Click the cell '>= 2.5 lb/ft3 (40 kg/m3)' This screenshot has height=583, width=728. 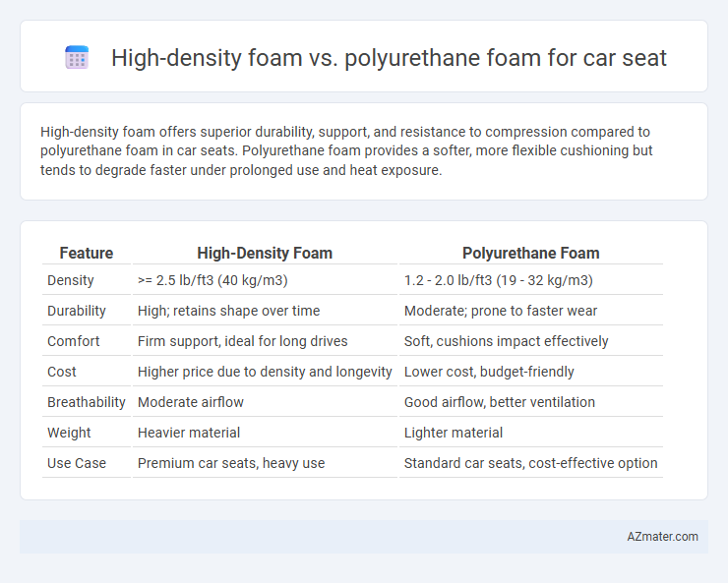pyautogui.click(x=212, y=280)
